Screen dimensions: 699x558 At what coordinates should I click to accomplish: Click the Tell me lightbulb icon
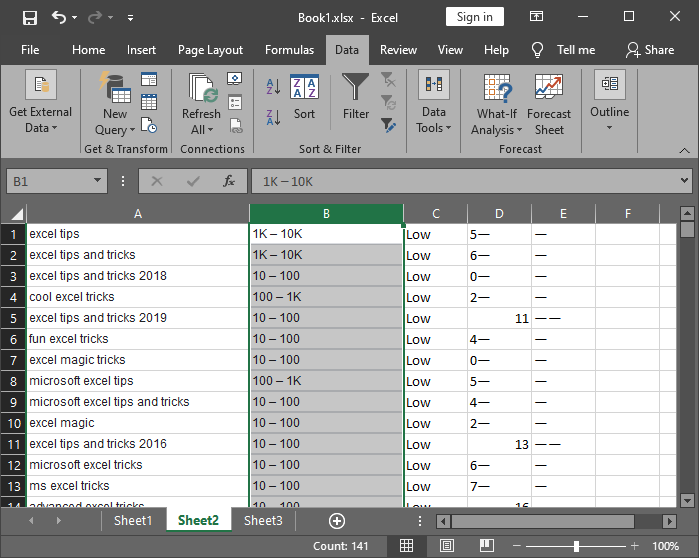[538, 50]
